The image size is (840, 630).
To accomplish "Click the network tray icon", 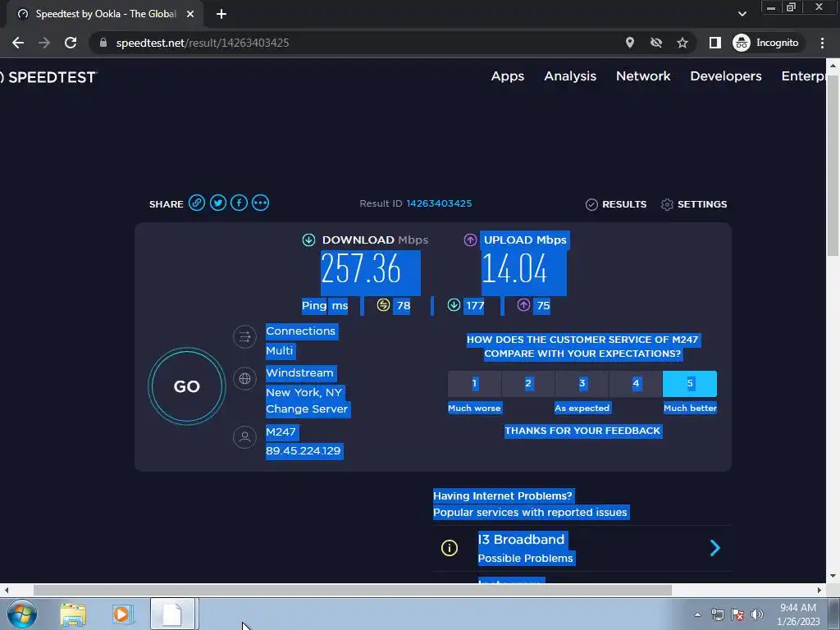I will click(717, 615).
